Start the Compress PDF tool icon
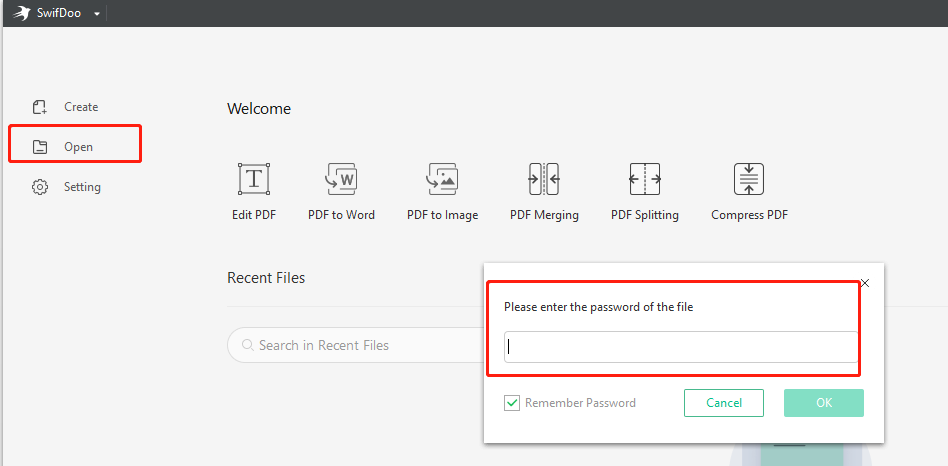Viewport: 948px width, 466px height. 749,179
